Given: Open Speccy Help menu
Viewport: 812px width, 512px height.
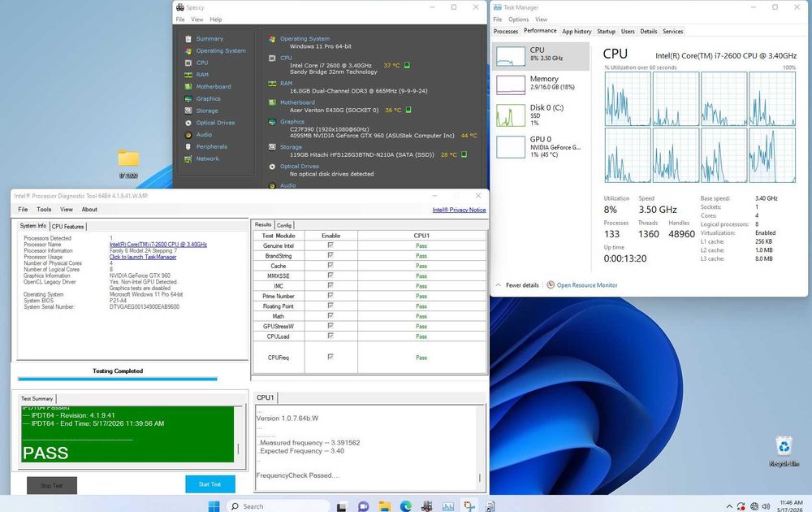Looking at the screenshot, I should pyautogui.click(x=215, y=20).
